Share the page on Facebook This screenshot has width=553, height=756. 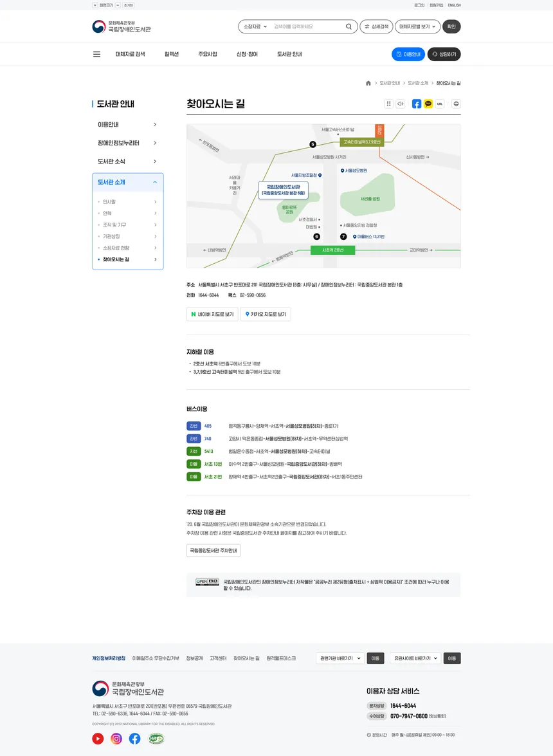click(417, 104)
